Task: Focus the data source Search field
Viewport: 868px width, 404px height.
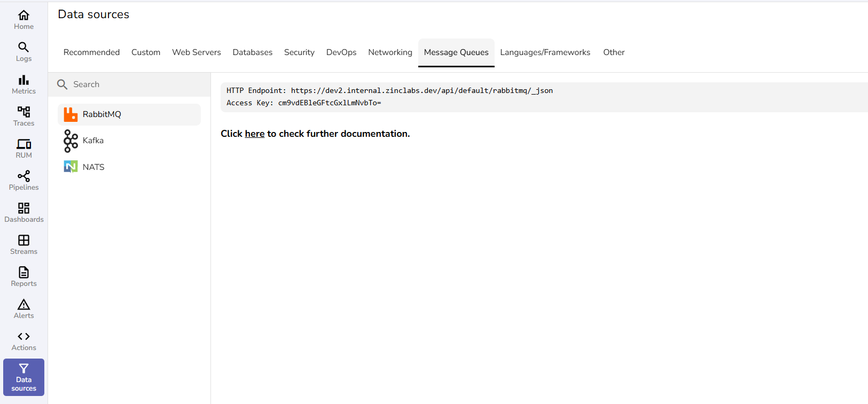Action: 134,84
